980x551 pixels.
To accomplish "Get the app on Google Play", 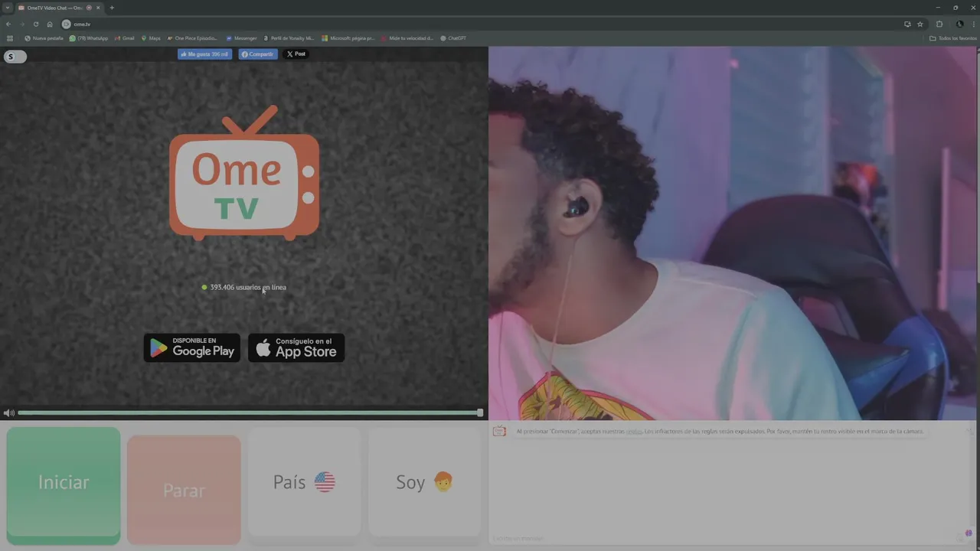I will click(192, 347).
